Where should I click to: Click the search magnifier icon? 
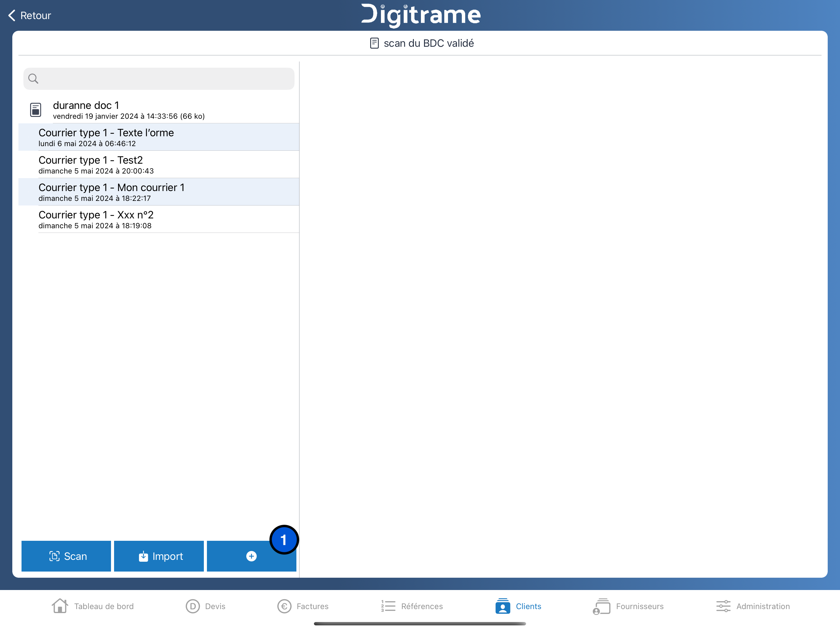click(x=34, y=79)
